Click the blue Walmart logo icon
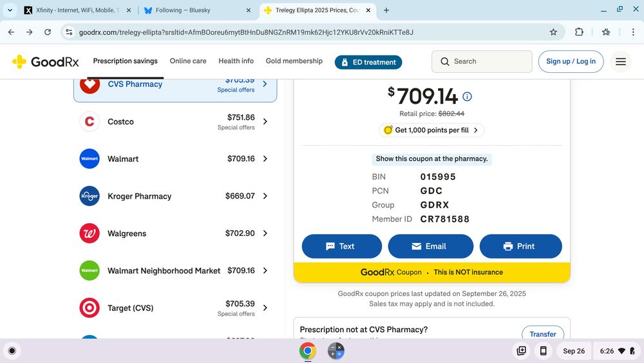This screenshot has height=363, width=644. (x=90, y=159)
